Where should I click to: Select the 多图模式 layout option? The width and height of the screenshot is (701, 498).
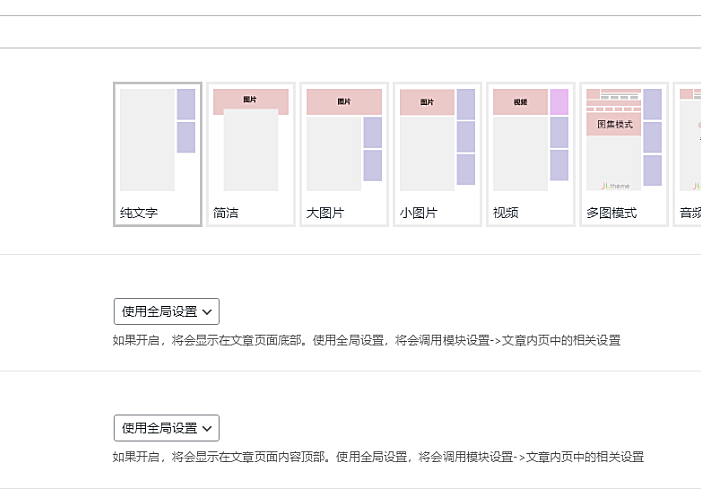tap(624, 154)
